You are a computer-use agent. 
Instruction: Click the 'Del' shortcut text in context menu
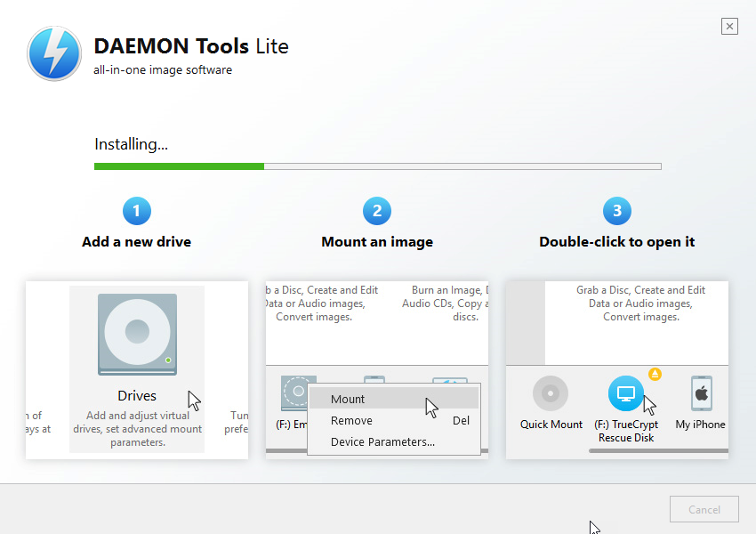click(461, 421)
